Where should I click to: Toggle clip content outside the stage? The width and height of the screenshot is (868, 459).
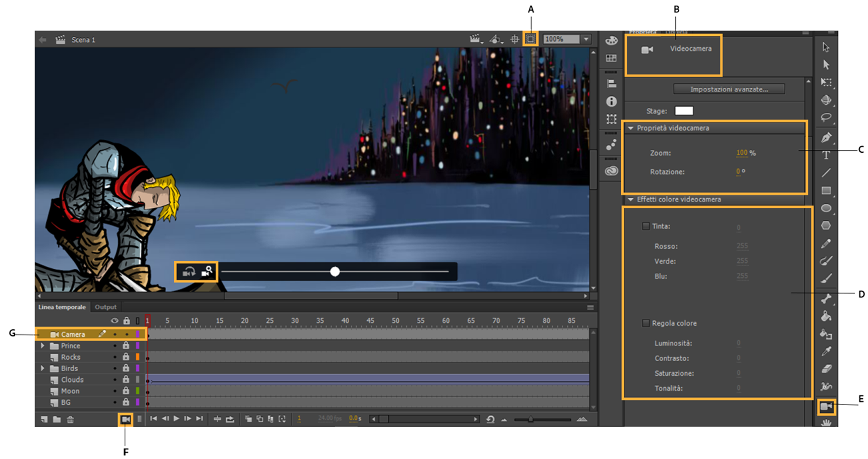point(530,39)
